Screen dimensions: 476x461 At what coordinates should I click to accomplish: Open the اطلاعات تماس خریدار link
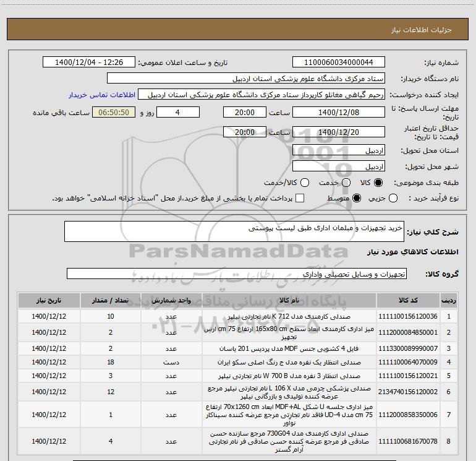coord(102,95)
